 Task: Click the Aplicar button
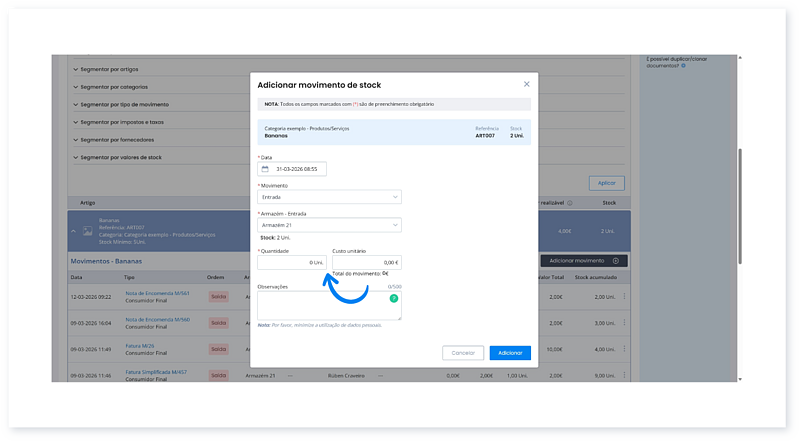[x=607, y=183]
